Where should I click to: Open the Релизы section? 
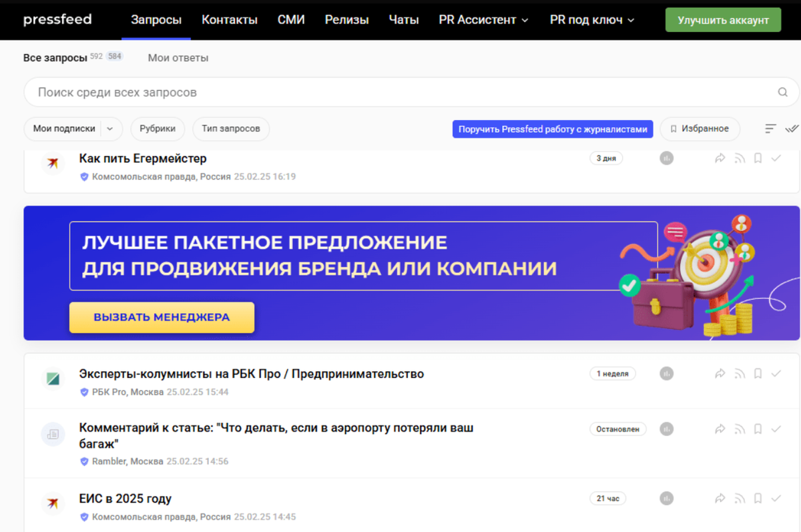[x=347, y=20]
